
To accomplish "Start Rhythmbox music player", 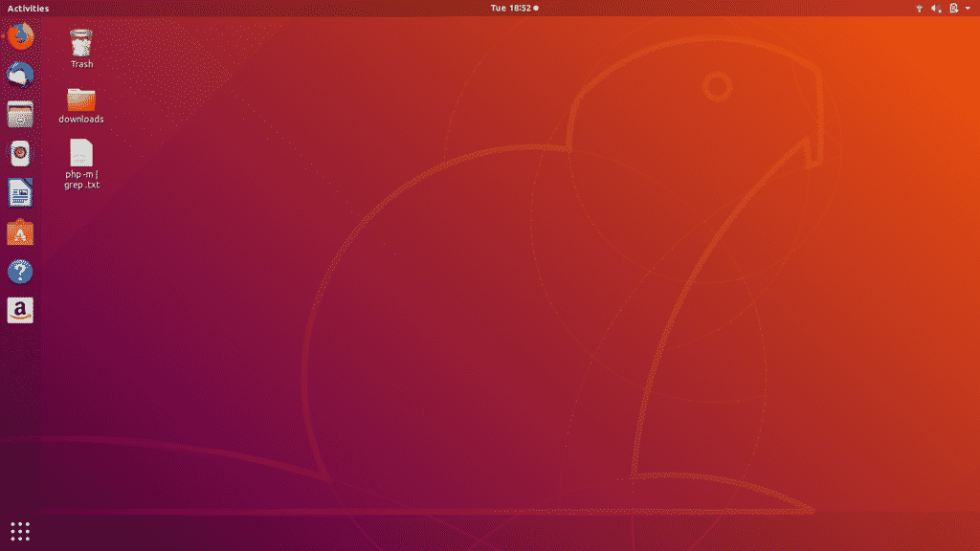I will pyautogui.click(x=20, y=154).
